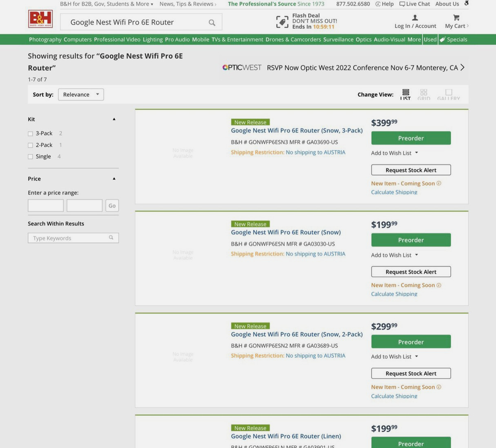Click the Live Chat link

point(415,4)
